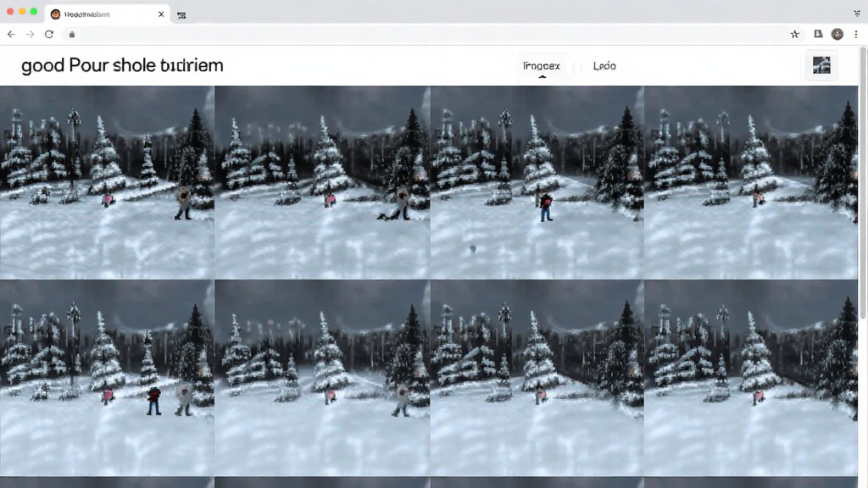Click the "good Pour shole" page title
This screenshot has width=868, height=488.
point(122,65)
